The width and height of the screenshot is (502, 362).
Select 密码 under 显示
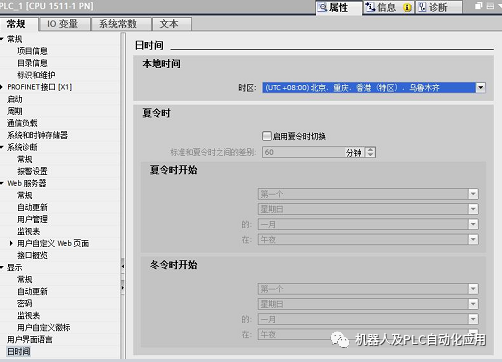click(25, 303)
